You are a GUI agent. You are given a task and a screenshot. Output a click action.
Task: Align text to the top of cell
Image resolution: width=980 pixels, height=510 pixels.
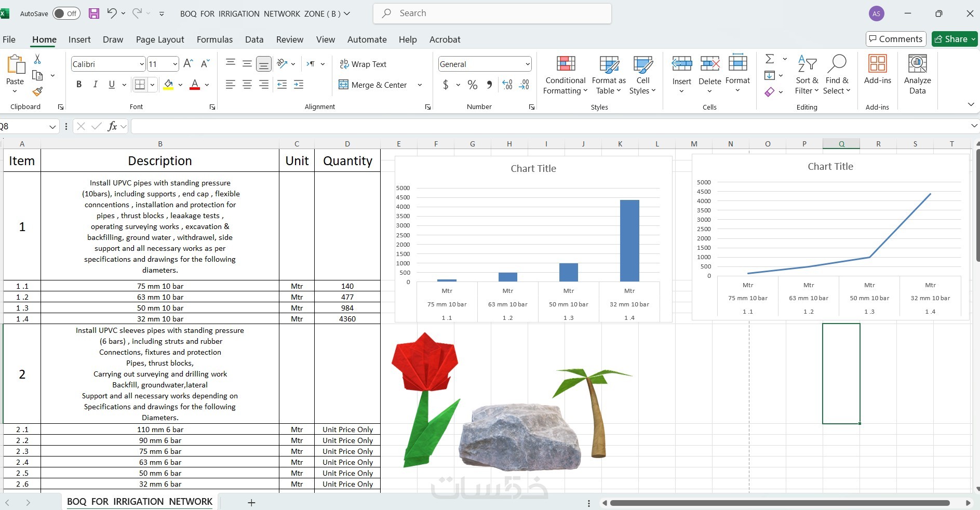(231, 63)
